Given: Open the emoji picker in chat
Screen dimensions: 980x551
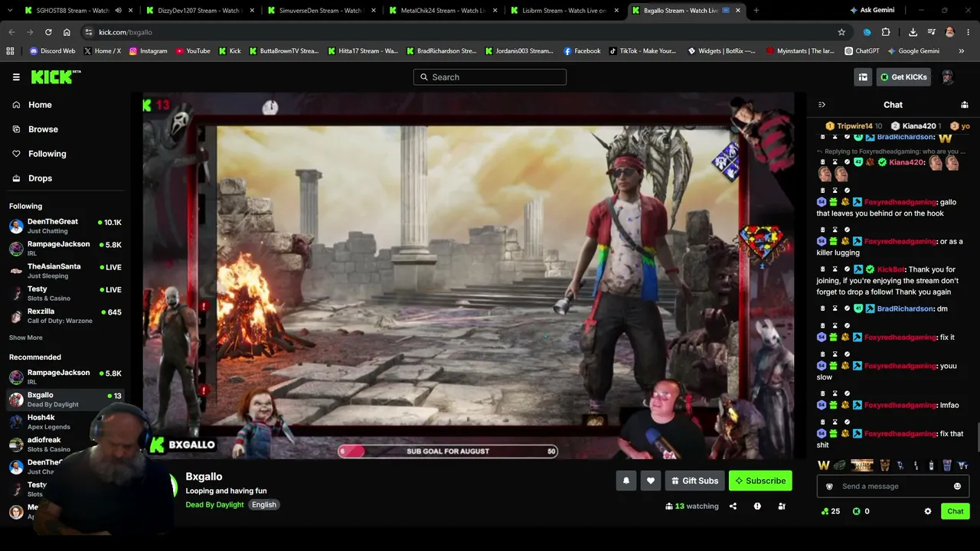Looking at the screenshot, I should point(957,486).
